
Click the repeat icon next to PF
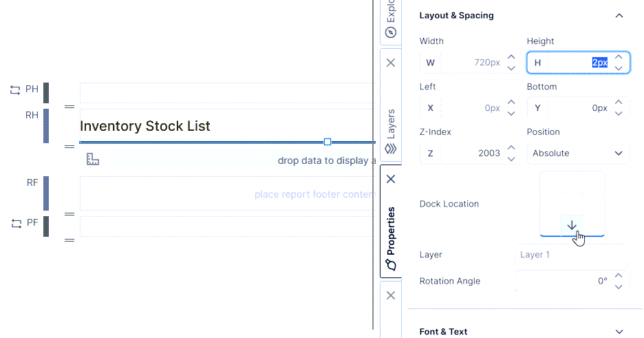click(15, 224)
